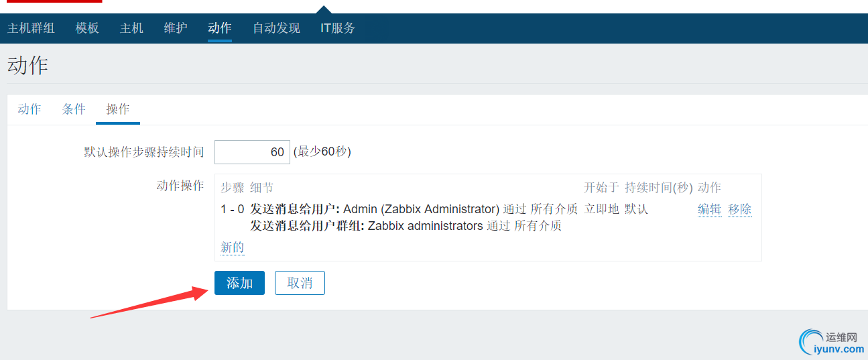This screenshot has height=360, width=868.
Task: Select the 操作 tab
Action: coord(118,109)
